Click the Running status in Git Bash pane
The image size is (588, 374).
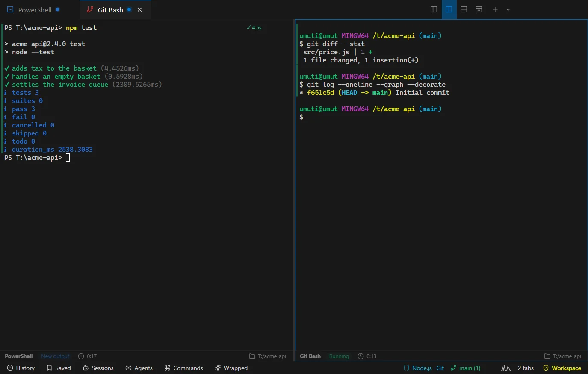(x=339, y=356)
